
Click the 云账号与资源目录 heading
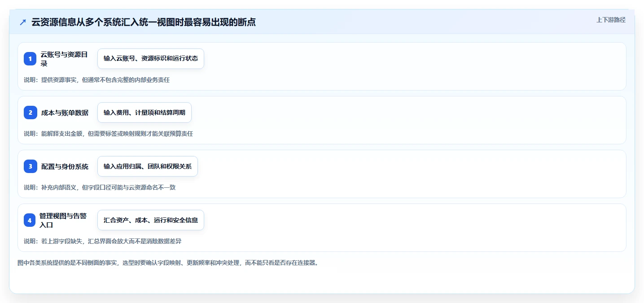65,59
